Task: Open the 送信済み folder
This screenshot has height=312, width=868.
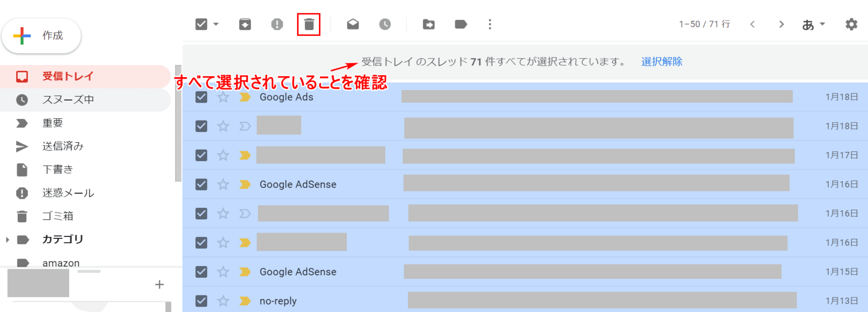Action: [63, 146]
